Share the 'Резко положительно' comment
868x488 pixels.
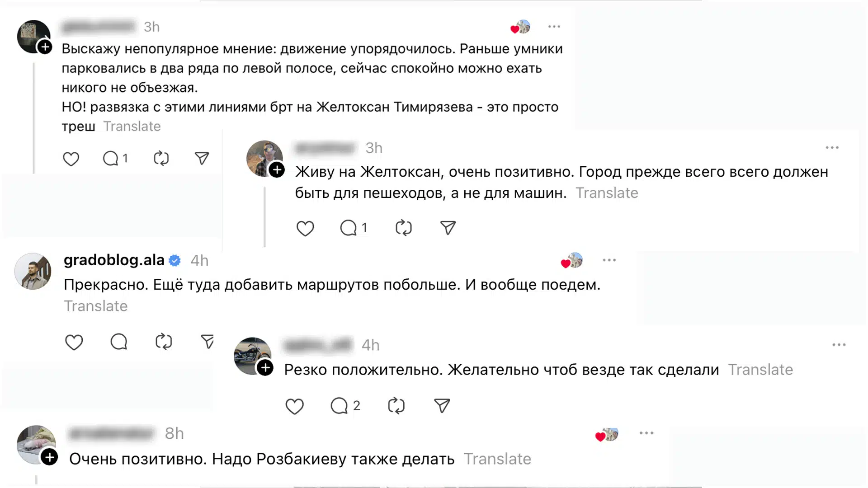(442, 406)
